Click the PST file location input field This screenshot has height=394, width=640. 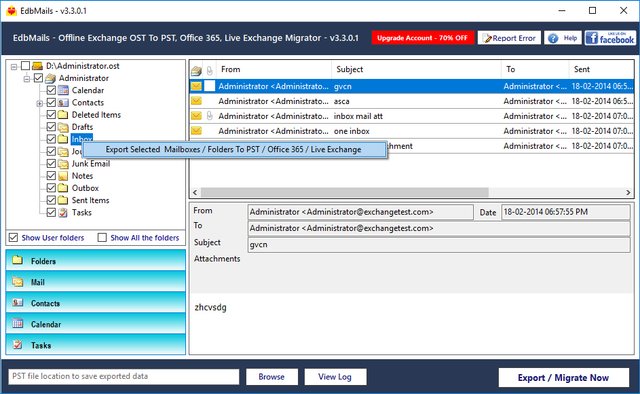coord(123,376)
